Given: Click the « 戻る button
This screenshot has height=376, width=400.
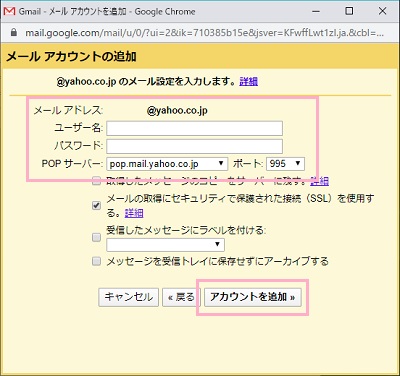Looking at the screenshot, I should 181,297.
